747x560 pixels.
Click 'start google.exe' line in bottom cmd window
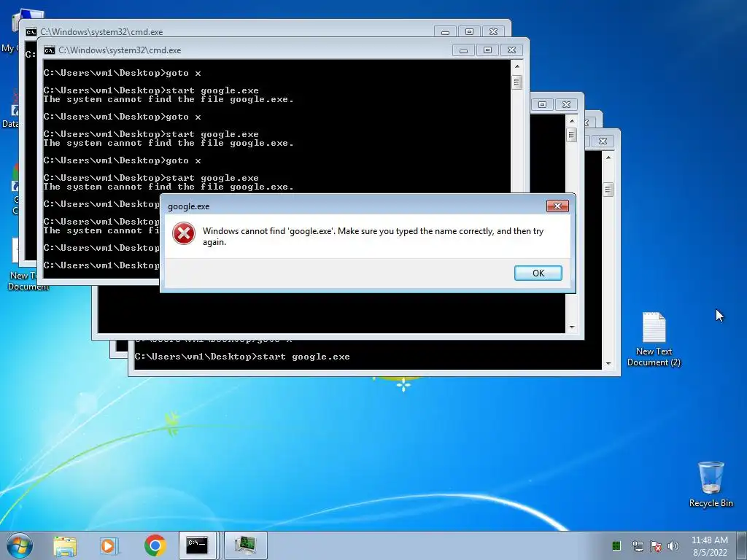click(242, 356)
